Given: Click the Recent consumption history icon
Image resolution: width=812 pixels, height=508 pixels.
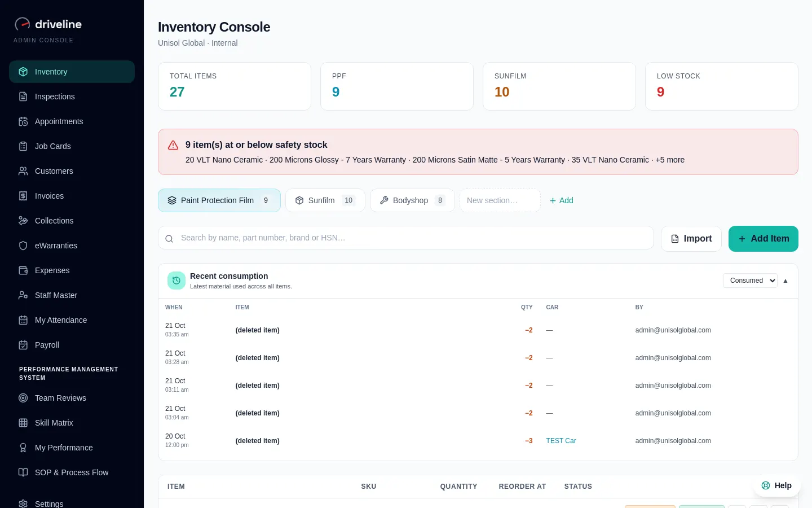Looking at the screenshot, I should [176, 281].
